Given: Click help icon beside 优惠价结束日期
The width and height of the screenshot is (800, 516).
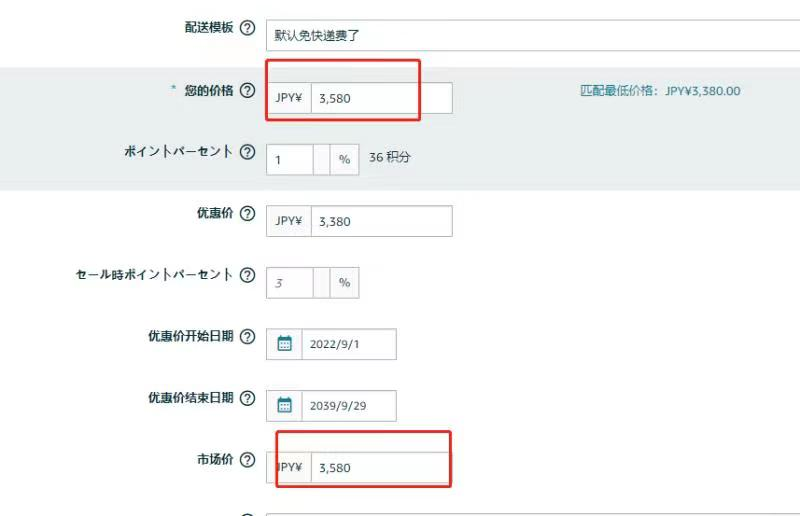Looking at the screenshot, I should coord(247,398).
